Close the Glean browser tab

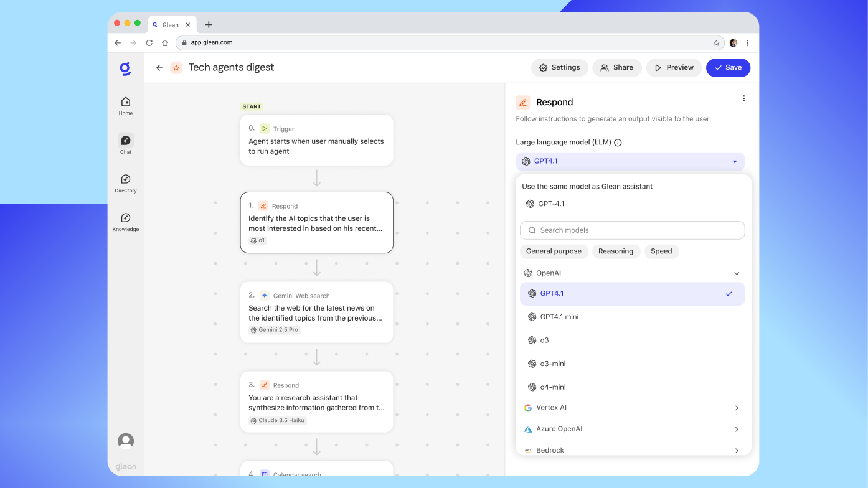coord(188,25)
